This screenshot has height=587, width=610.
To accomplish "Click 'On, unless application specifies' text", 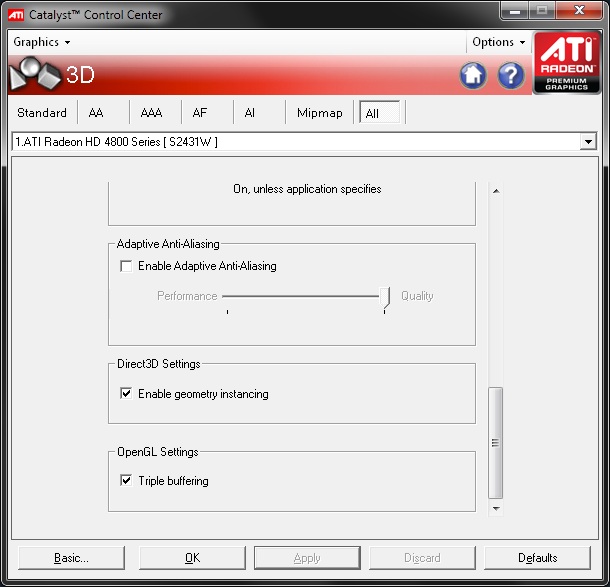I will [x=307, y=189].
